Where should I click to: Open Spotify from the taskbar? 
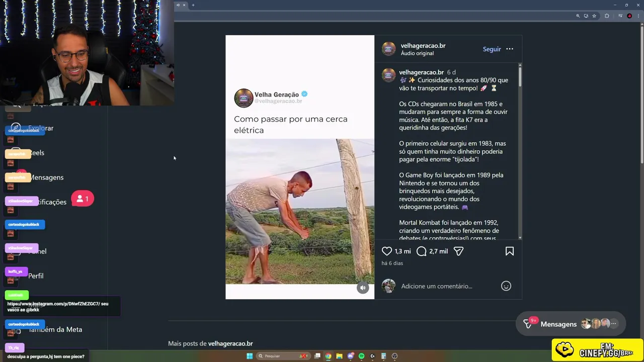point(361,356)
